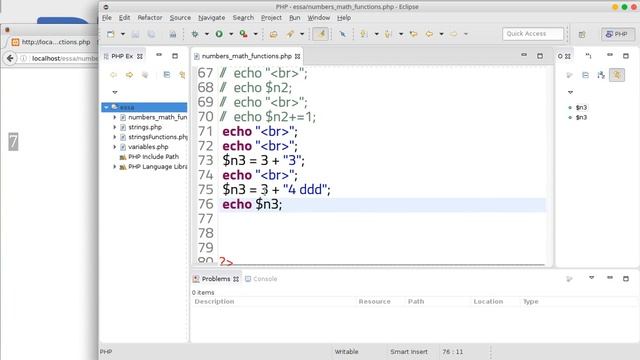Close the PHP Explorer view tab
The image size is (640, 360).
(x=140, y=56)
